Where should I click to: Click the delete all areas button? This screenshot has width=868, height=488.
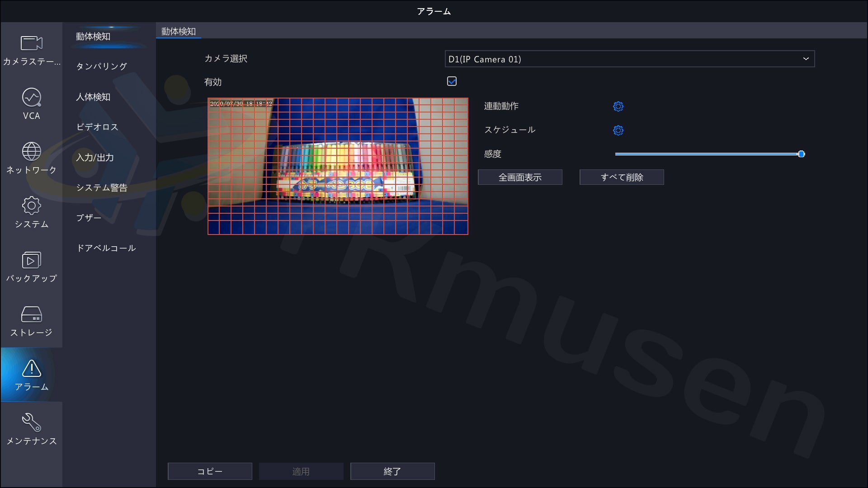click(x=622, y=177)
